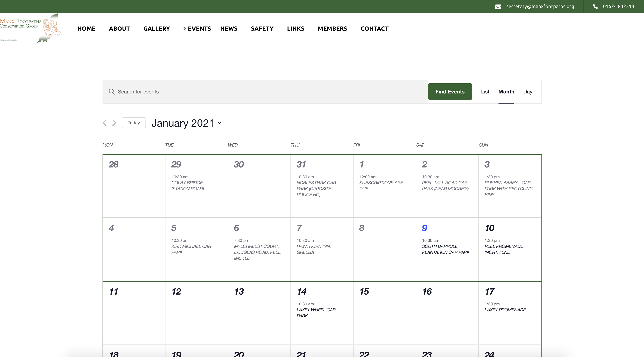Open the EVENTS menu item
The image size is (644, 357).
tap(199, 29)
